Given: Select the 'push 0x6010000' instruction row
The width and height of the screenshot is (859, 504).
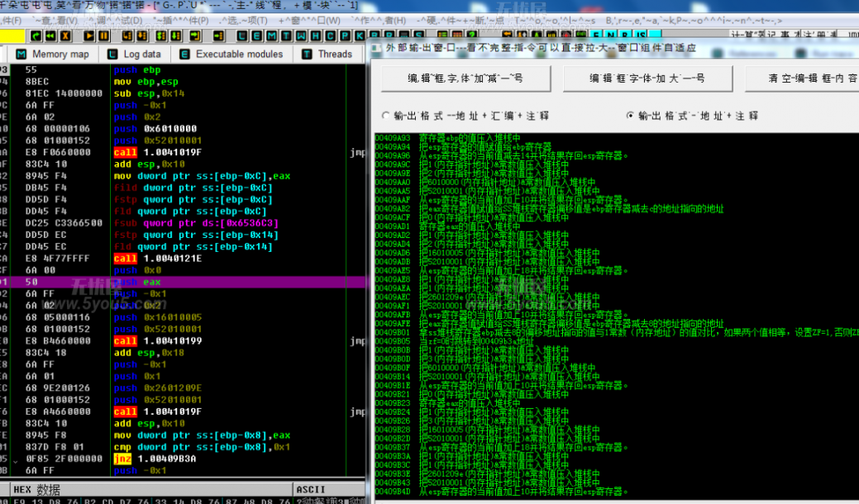Looking at the screenshot, I should click(184, 129).
